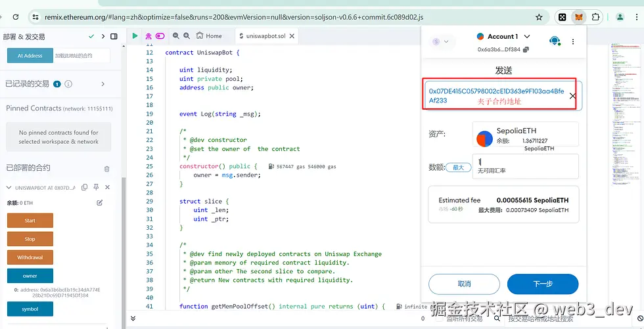This screenshot has width=644, height=329.
Task: Clear deployed contracts with trash icon
Action: pos(106,169)
